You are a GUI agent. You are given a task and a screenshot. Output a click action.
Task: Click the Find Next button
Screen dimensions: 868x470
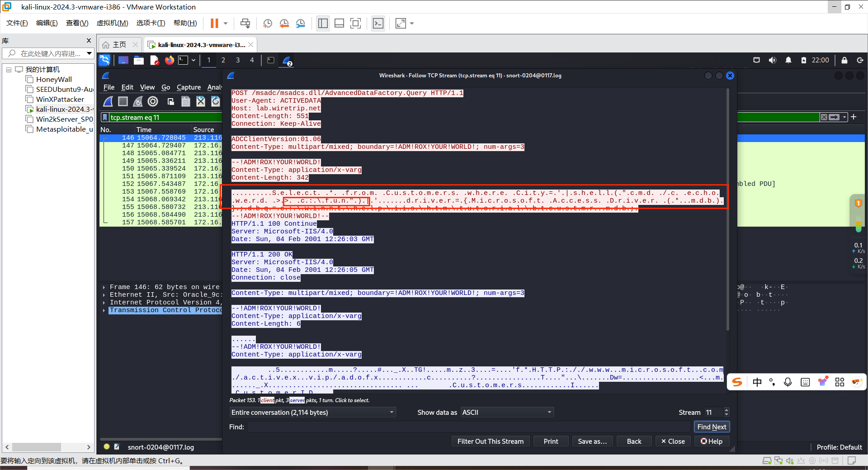point(712,427)
